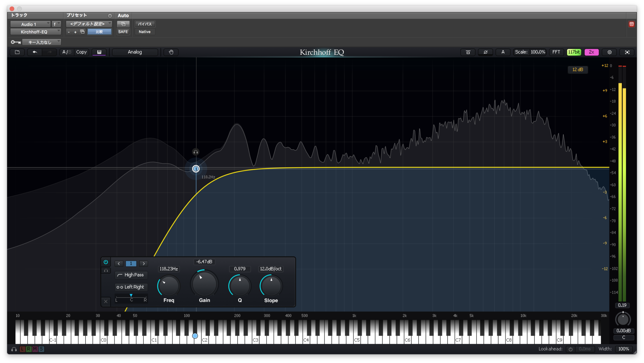
Task: Open the High Pass filter type dropdown
Action: [131, 275]
